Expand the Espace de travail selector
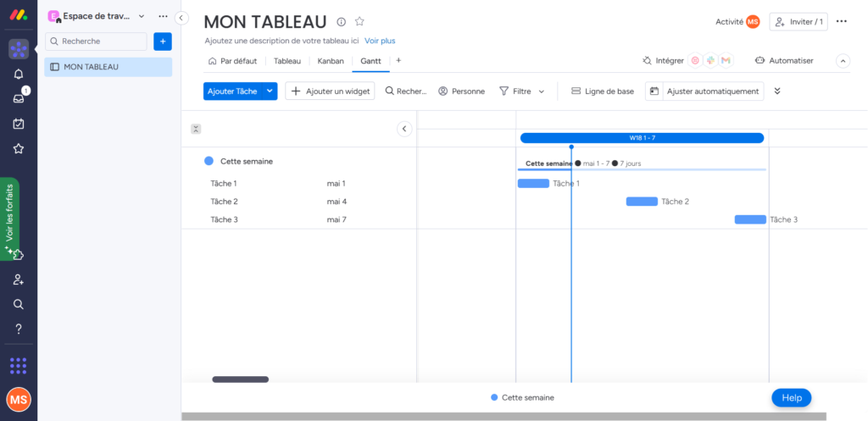This screenshot has width=868, height=421. coord(141,16)
